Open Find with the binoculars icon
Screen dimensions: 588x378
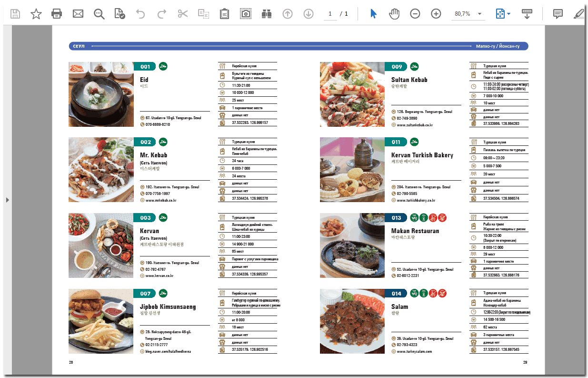267,14
